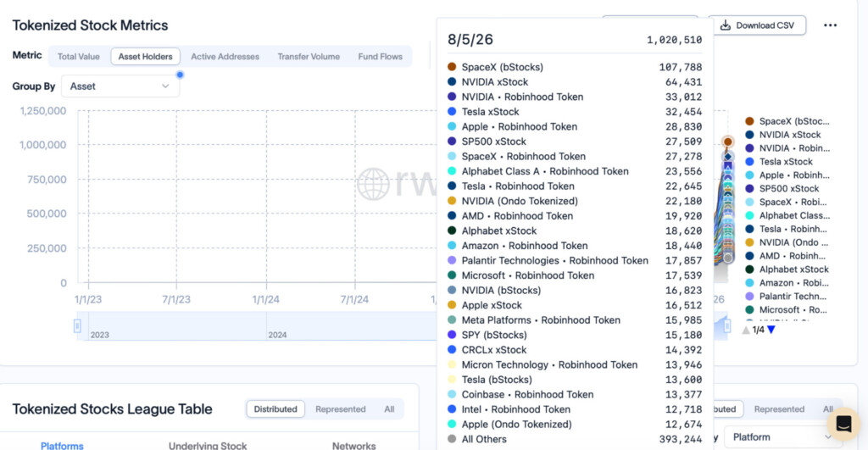Select Distributed in the League Table toggle
The height and width of the screenshot is (450, 868).
(275, 409)
